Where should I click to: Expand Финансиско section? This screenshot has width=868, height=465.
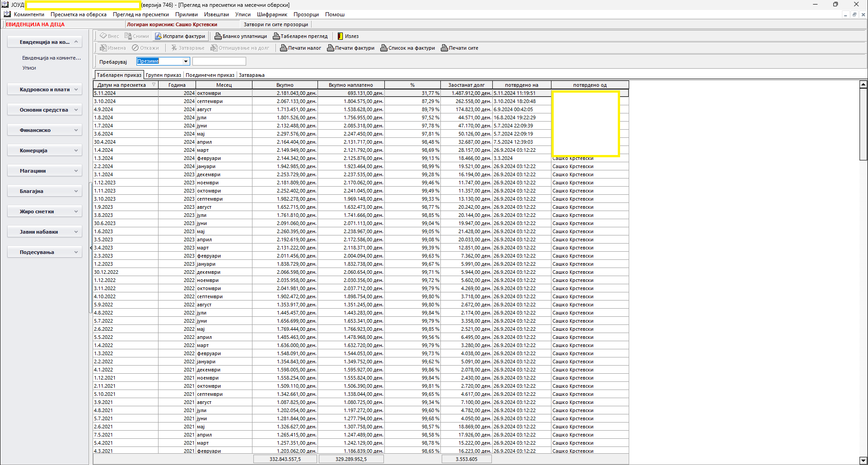coord(76,130)
